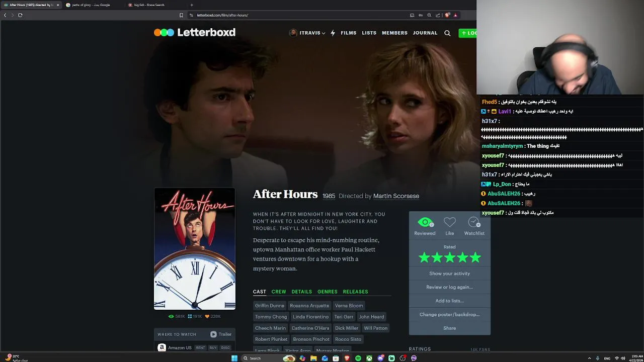
Task: Click Review or log again
Action: pos(449,287)
